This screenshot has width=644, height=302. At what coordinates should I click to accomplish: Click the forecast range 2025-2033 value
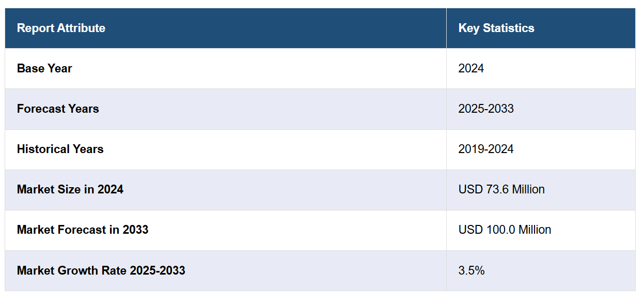tap(486, 109)
